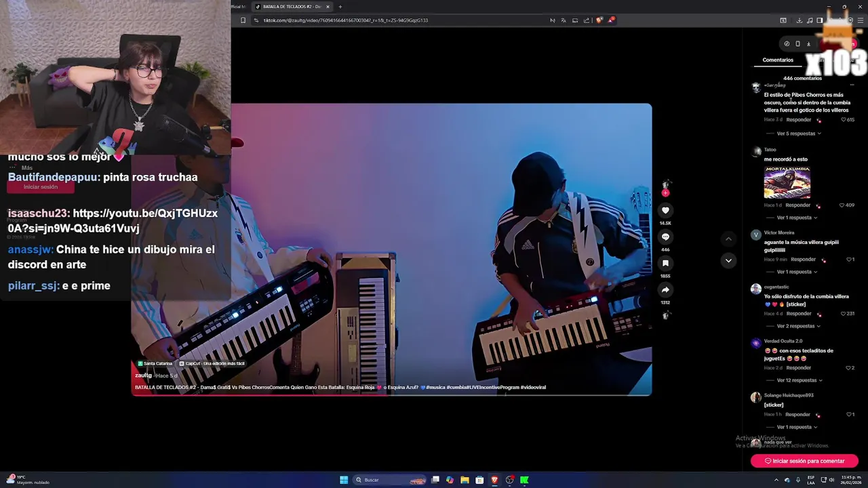Screen dimensions: 868x488
Task: Like the cugantastic comment with 231 likes
Action: tap(844, 314)
